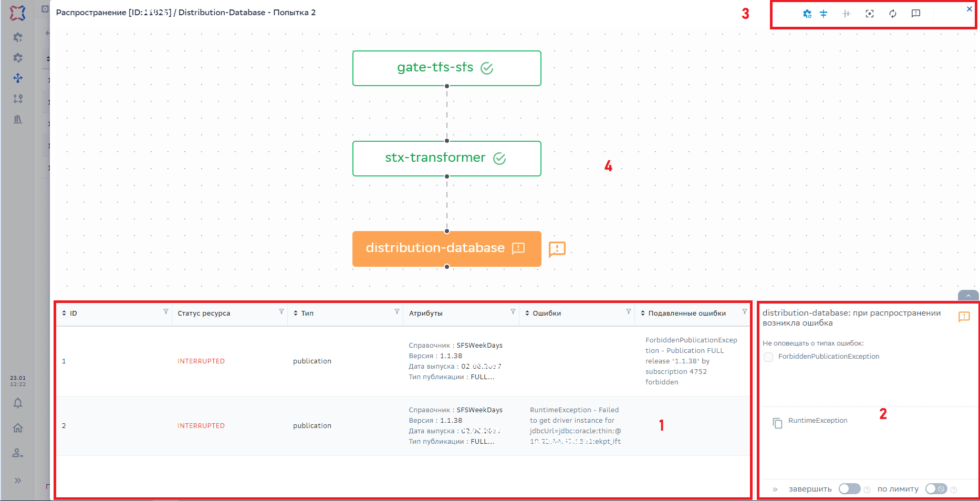Image resolution: width=980 pixels, height=501 pixels.
Task: Click the greyed vertical align layout icon
Action: point(846,14)
